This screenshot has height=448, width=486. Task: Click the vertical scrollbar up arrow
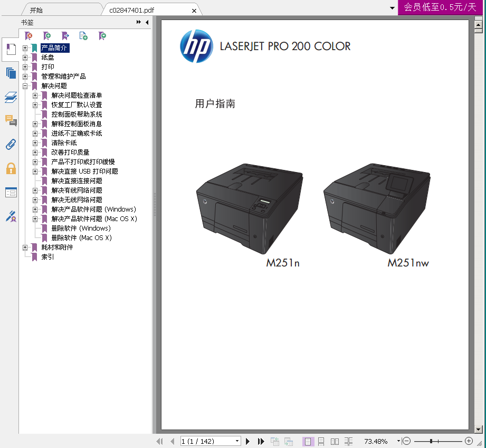click(x=478, y=24)
